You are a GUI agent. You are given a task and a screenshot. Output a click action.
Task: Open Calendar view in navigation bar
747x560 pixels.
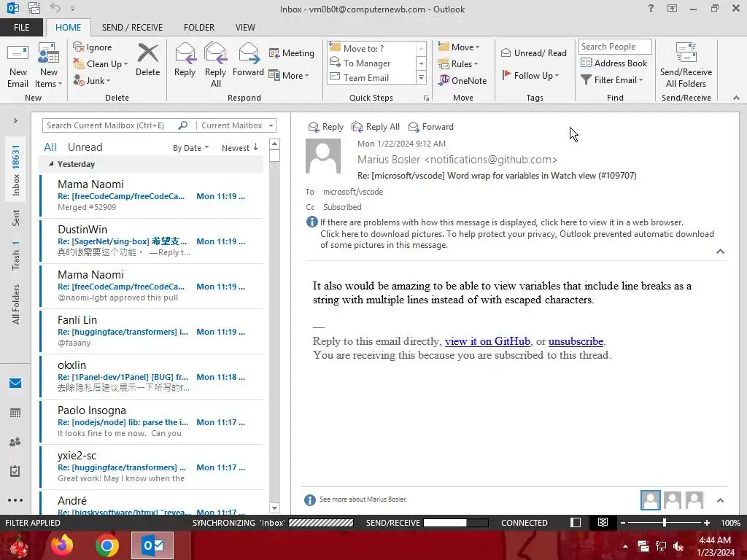[x=15, y=413]
